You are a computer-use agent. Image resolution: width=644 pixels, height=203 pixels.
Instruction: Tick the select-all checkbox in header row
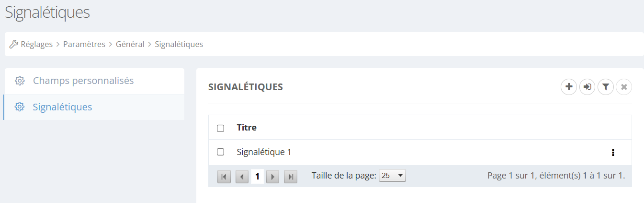click(221, 128)
